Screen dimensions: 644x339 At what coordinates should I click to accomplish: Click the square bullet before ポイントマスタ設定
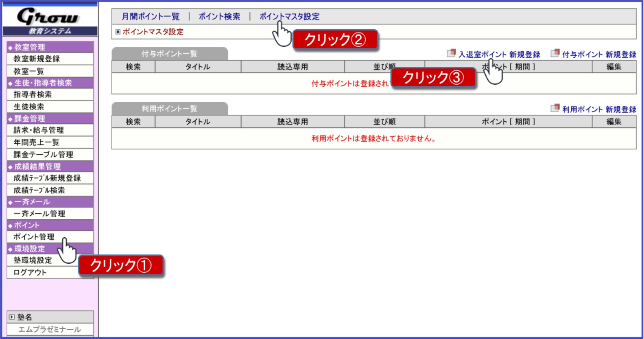[x=118, y=32]
